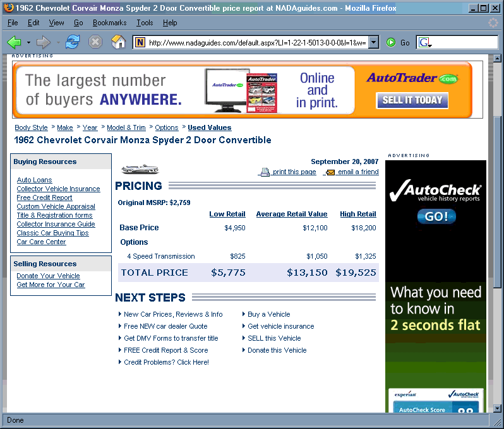Follow the Model & Trim breadcrumb link
The image size is (504, 429).
[126, 127]
